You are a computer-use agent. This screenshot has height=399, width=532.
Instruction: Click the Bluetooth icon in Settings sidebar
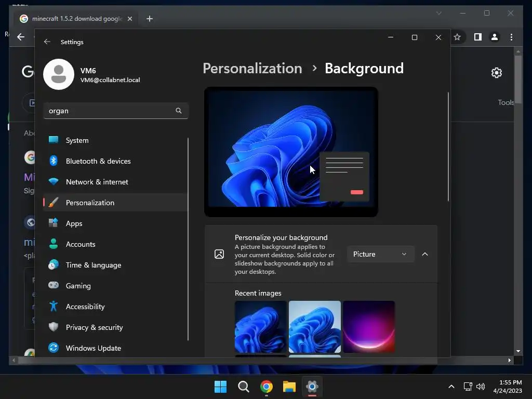(54, 161)
